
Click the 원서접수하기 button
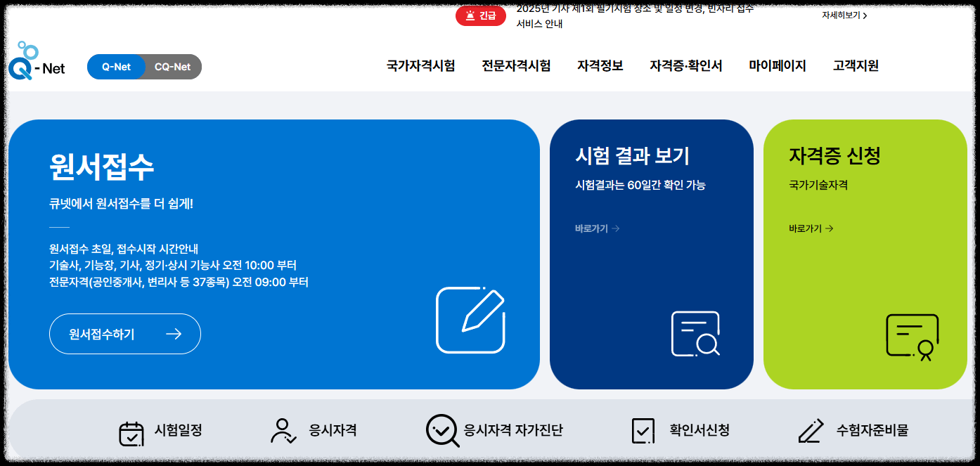[x=124, y=334]
